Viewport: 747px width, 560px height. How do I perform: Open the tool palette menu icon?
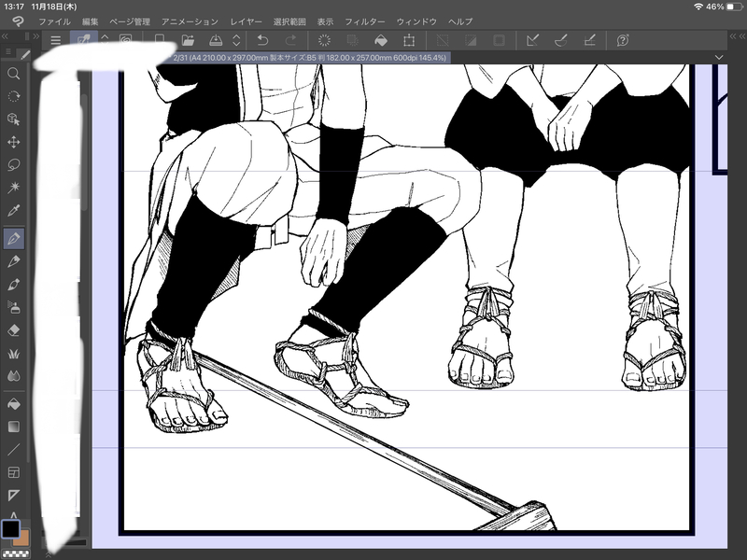point(8,52)
